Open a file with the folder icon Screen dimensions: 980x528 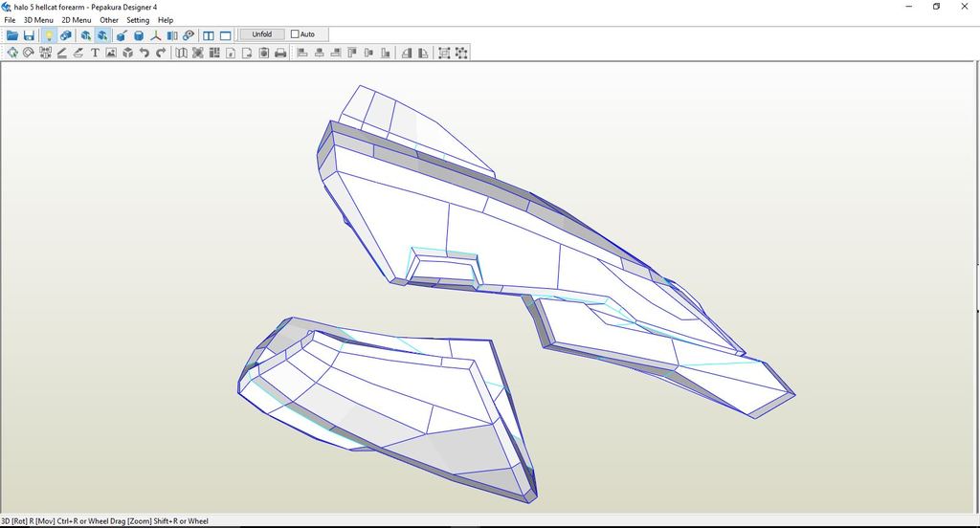click(11, 35)
